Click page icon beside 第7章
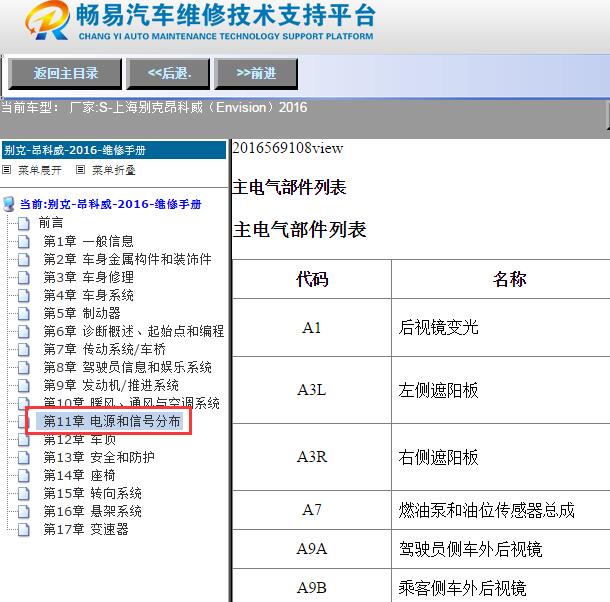This screenshot has height=602, width=610. [x=24, y=349]
